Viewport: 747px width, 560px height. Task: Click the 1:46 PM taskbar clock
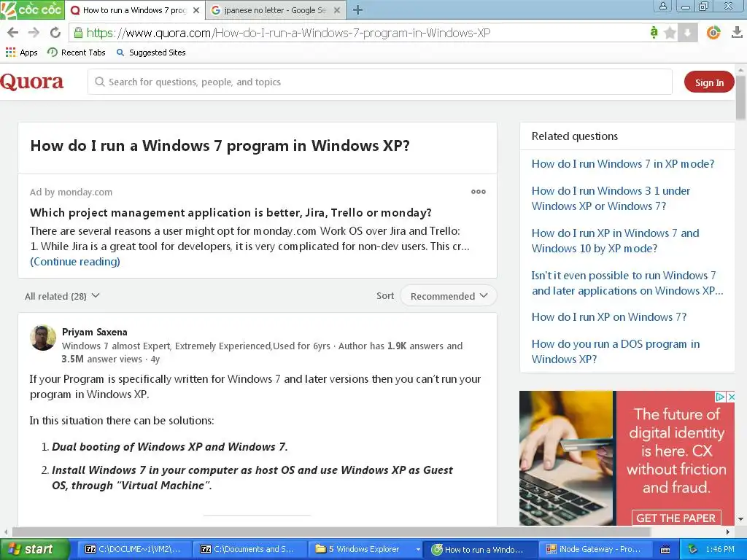coord(719,549)
